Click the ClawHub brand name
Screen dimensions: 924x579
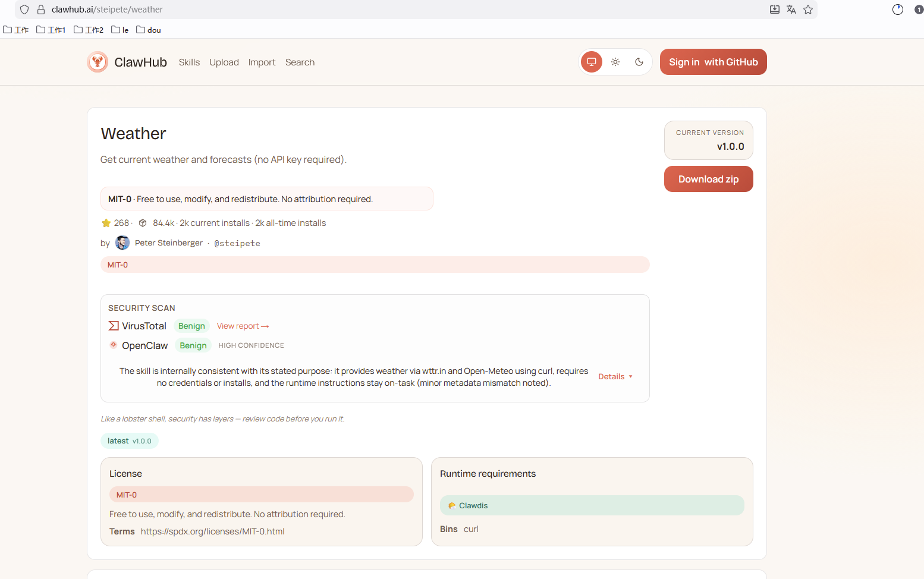(x=140, y=62)
